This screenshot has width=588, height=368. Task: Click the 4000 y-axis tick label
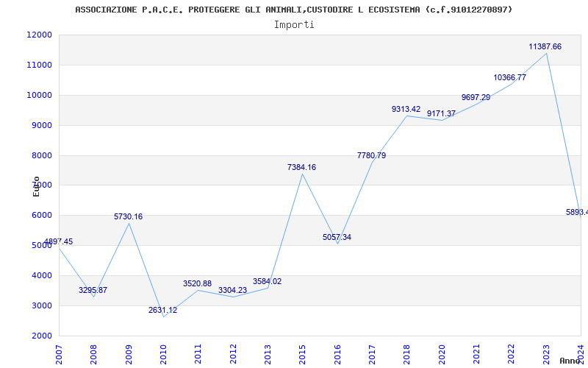click(x=41, y=275)
